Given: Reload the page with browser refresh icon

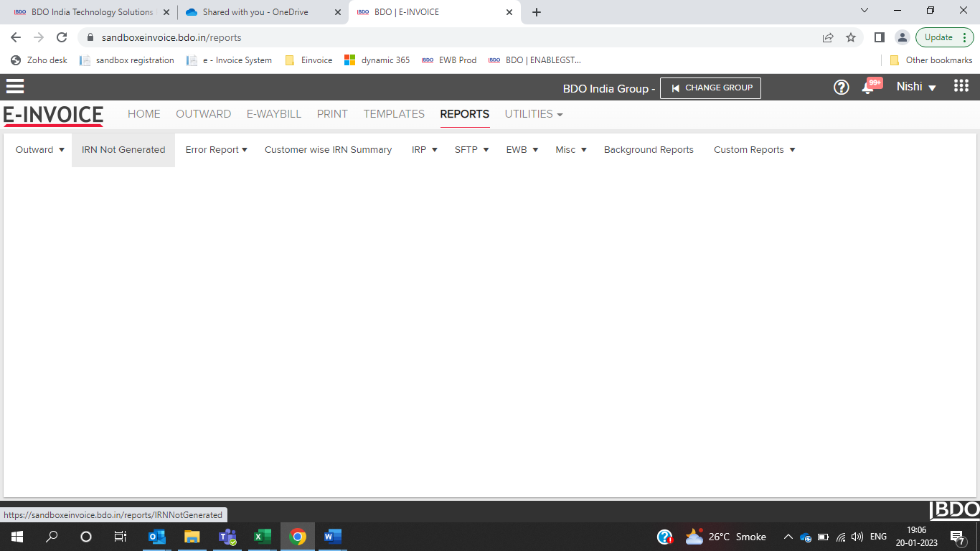Looking at the screenshot, I should pos(62,37).
